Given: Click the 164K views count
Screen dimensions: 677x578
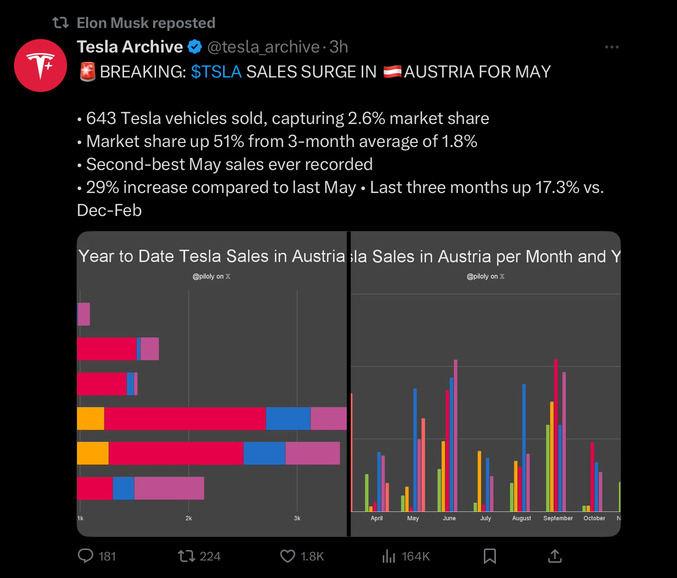Looking at the screenshot, I should [415, 556].
